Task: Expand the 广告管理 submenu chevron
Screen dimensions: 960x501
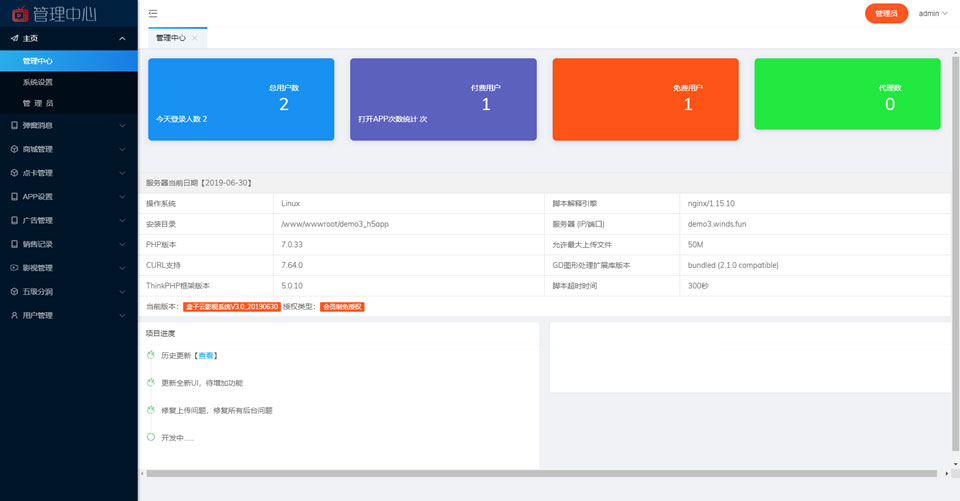Action: 122,220
